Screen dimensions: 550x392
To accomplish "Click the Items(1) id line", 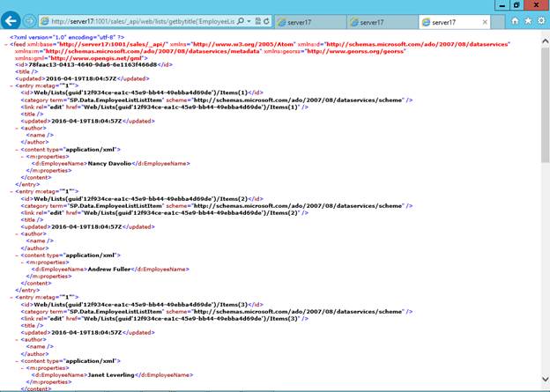I will click(142, 92).
